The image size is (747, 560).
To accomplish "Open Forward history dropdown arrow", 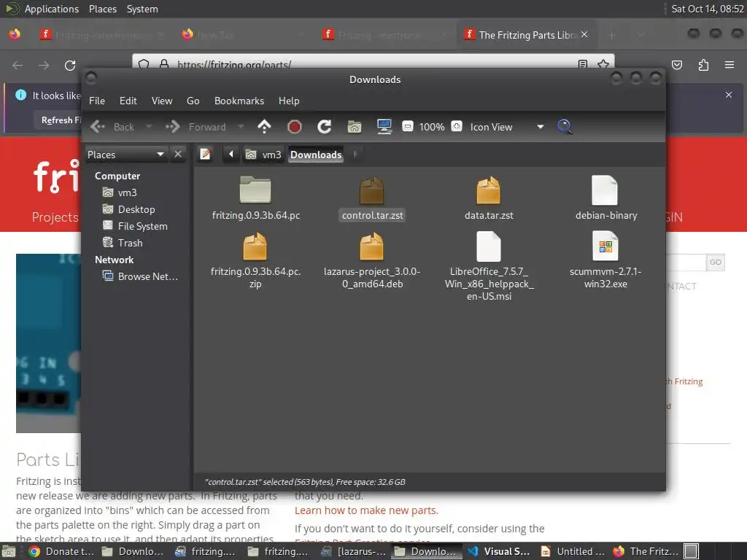I will coord(241,127).
